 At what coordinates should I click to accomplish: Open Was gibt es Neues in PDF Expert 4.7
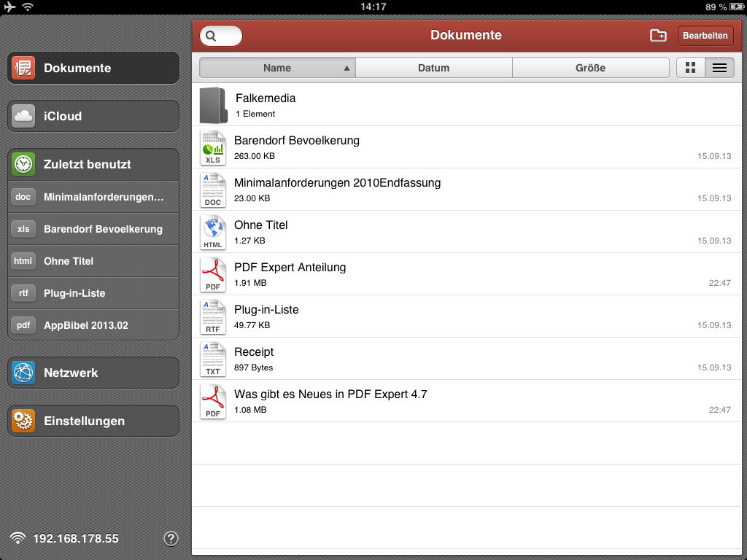click(x=330, y=401)
